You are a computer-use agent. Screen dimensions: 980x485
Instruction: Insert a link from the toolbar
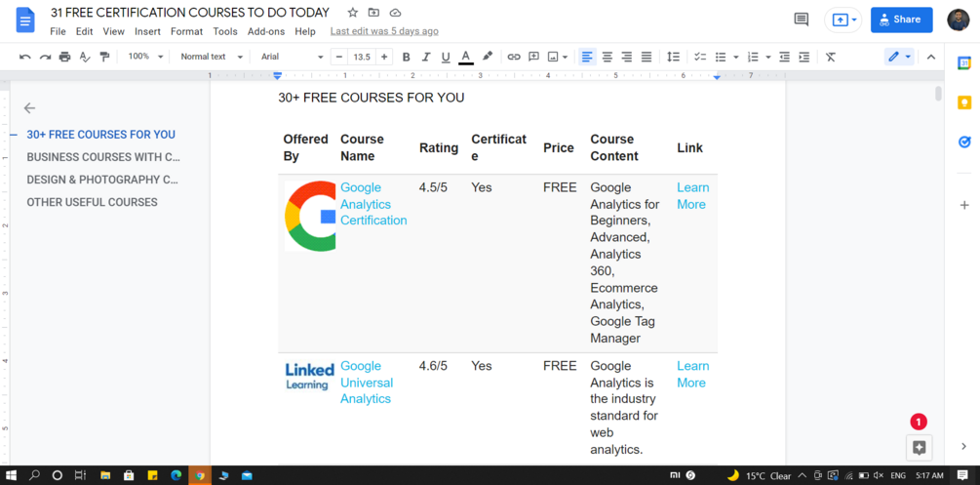pyautogui.click(x=514, y=57)
